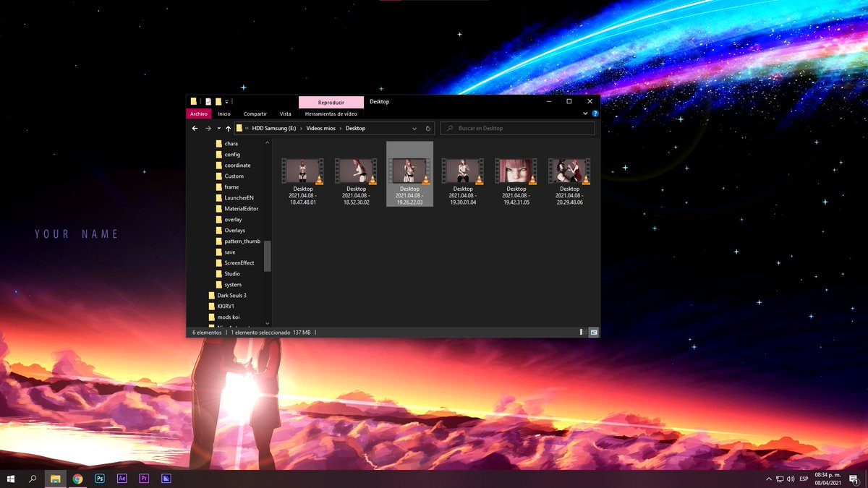This screenshot has height=488, width=868.
Task: Click navigation pane scroll down arrow
Action: 267,323
